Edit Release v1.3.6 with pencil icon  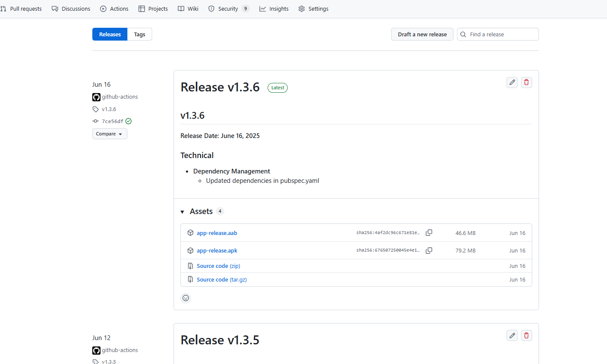pos(512,82)
